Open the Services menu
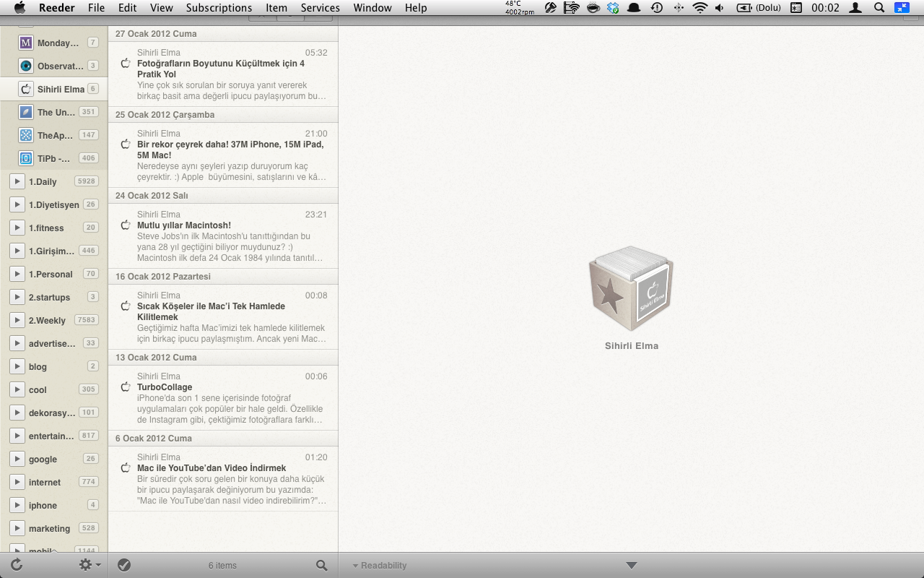924x578 pixels. point(320,8)
